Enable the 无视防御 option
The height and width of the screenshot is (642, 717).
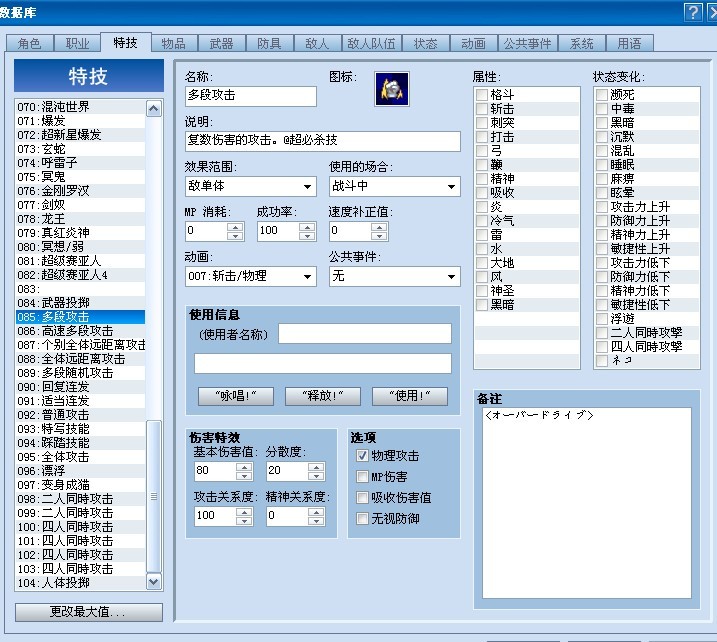point(362,519)
